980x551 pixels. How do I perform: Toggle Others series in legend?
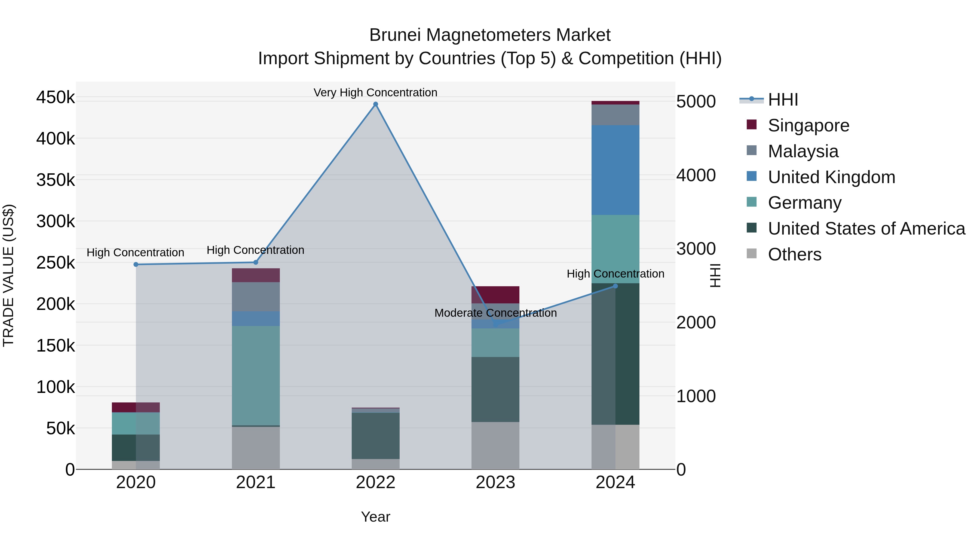tap(784, 254)
